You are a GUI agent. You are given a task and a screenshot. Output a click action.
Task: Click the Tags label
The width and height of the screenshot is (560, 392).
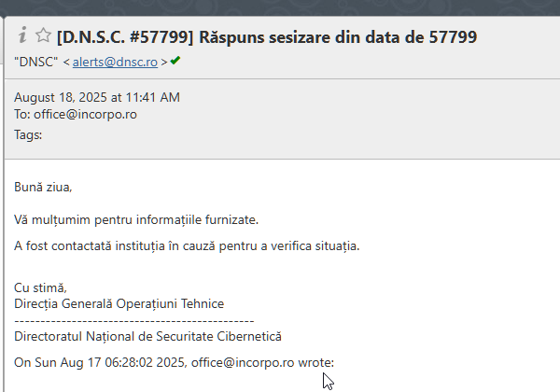29,134
